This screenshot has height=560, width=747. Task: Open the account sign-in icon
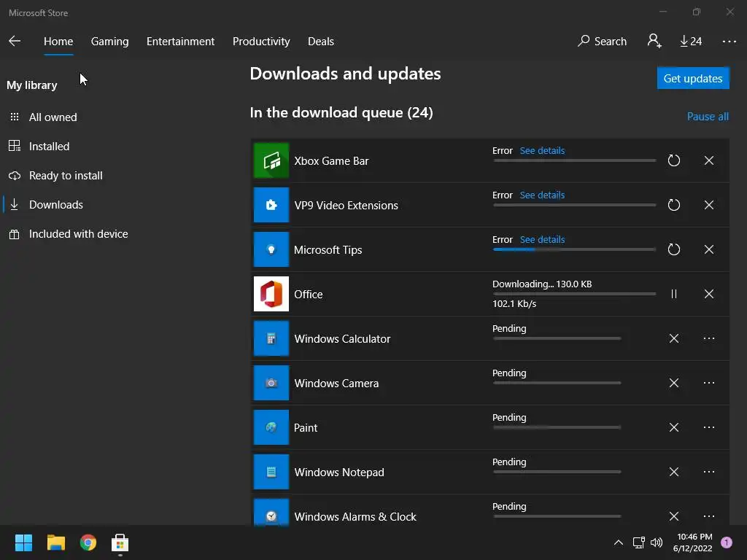pyautogui.click(x=654, y=41)
